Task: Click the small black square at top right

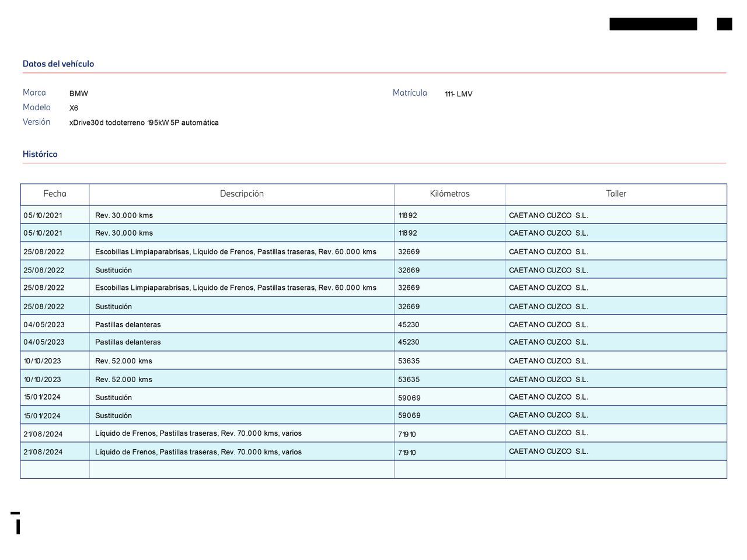Action: (724, 24)
